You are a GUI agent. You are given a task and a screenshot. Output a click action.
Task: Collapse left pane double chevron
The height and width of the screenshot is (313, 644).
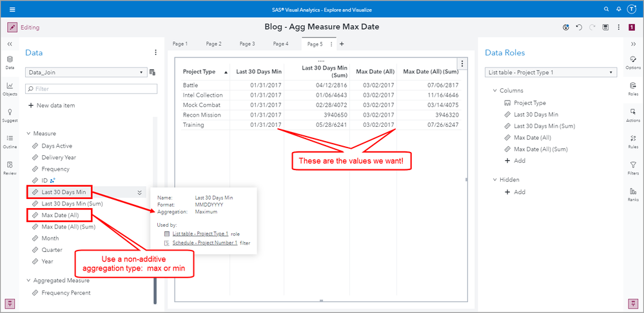point(10,44)
